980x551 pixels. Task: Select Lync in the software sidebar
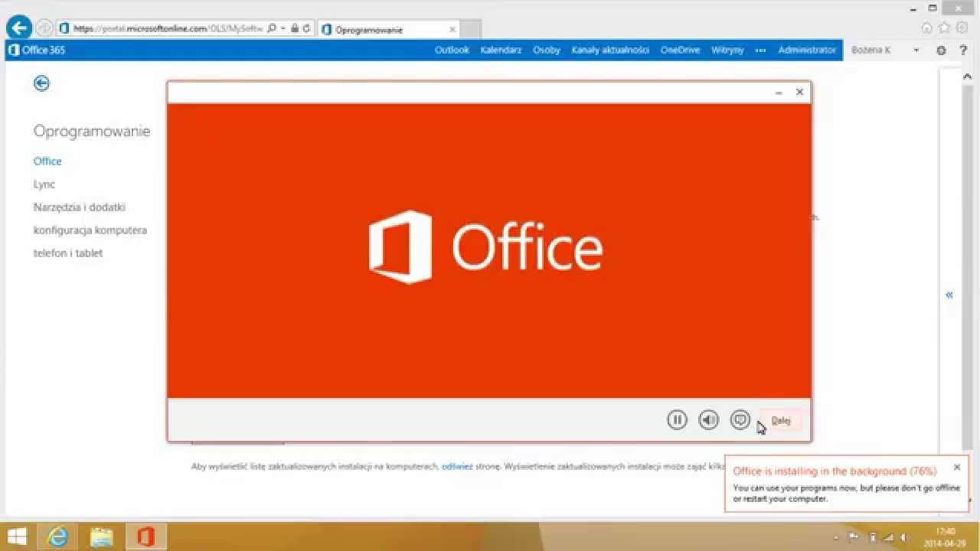44,184
